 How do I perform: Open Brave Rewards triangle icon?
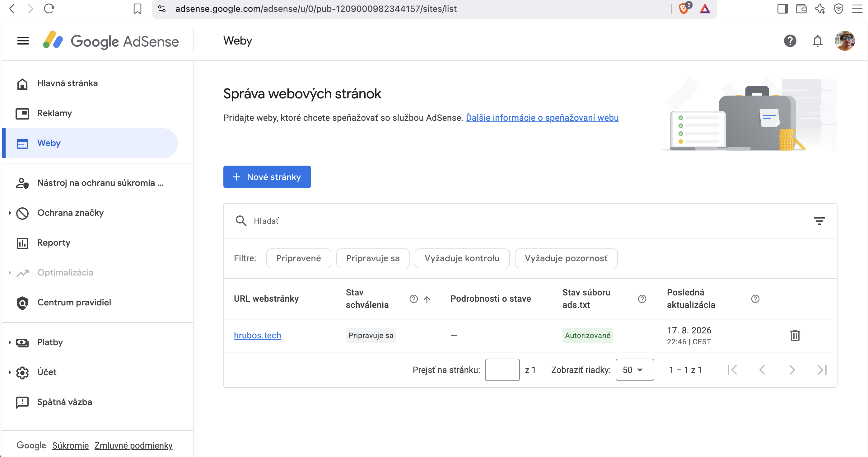coord(705,9)
